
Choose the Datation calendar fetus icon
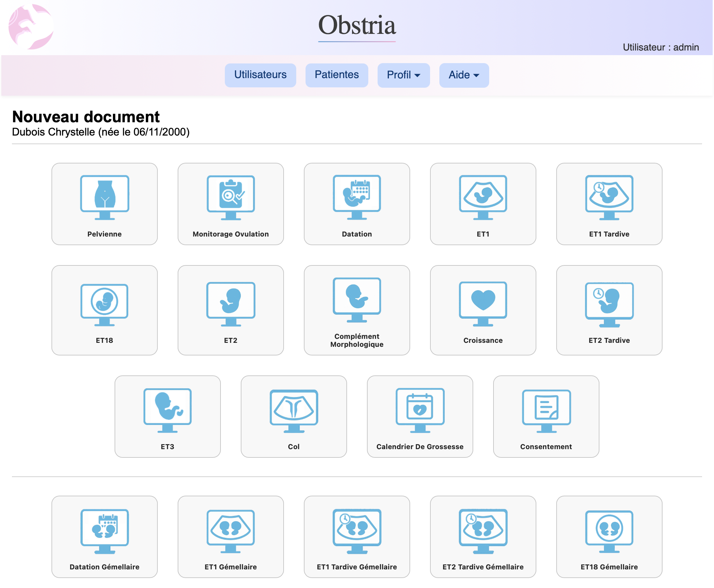[x=356, y=197]
